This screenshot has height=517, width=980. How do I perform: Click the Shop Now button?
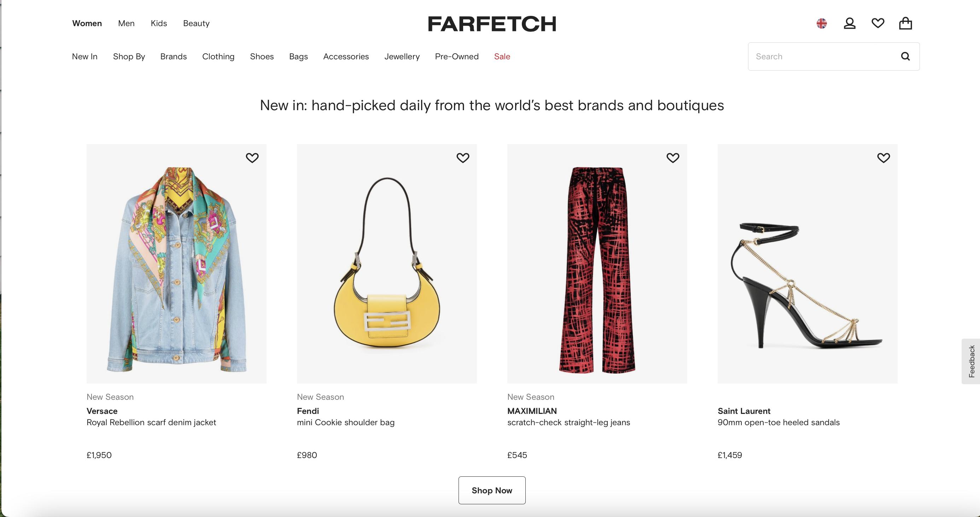(492, 491)
